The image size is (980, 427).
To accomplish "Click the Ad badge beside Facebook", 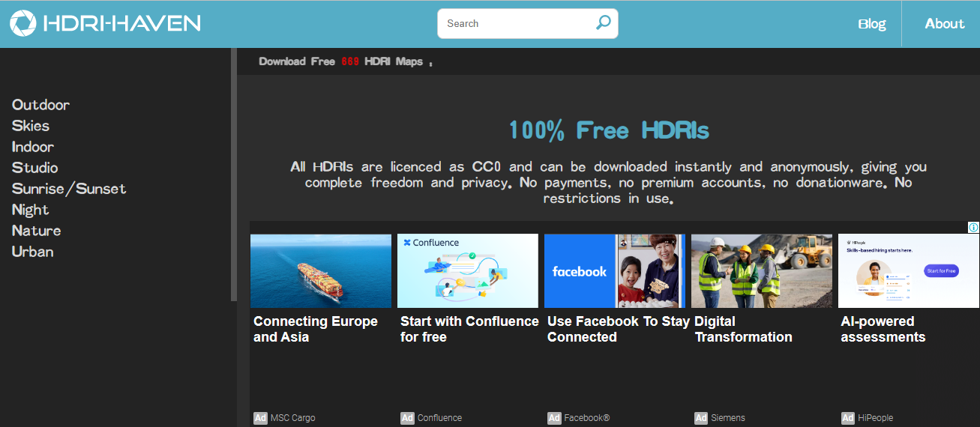I will [554, 418].
